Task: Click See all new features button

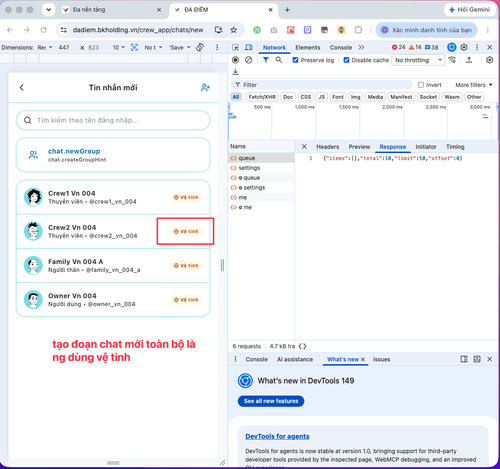Action: [271, 401]
